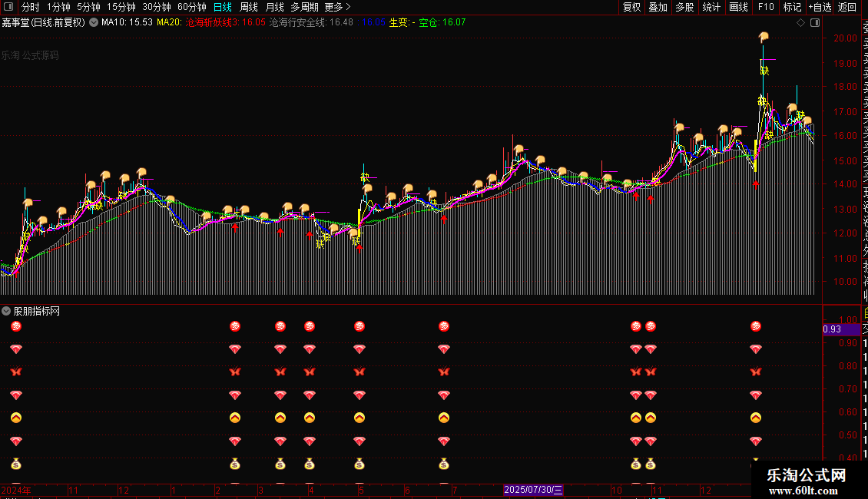Open sub-chart dropdown beside 股朋指标网
This screenshot has height=499, width=868.
pos(6,311)
